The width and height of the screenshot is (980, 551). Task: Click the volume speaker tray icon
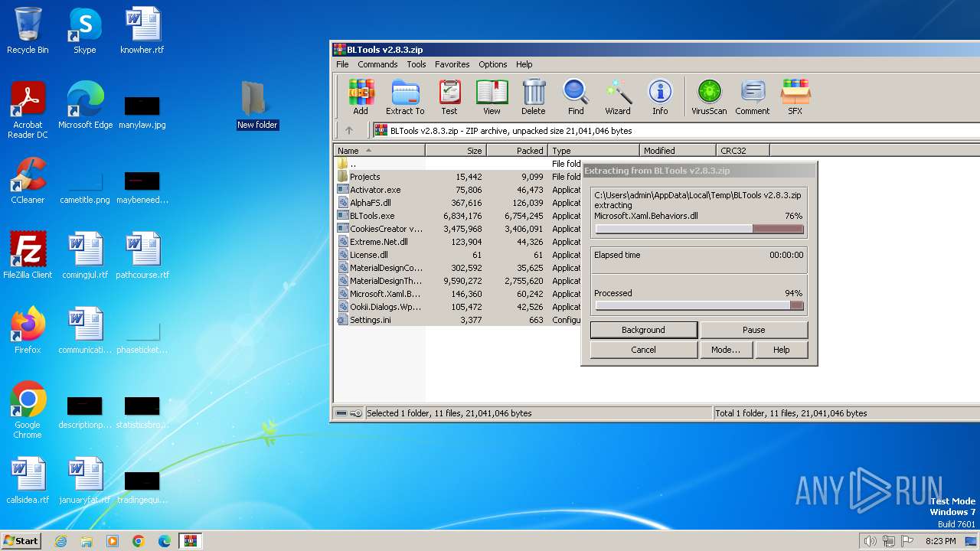pyautogui.click(x=870, y=541)
